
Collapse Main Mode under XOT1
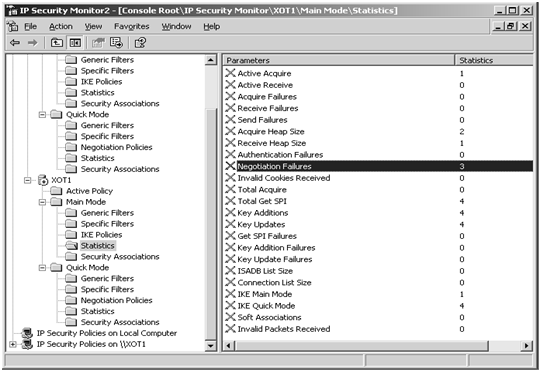pos(42,202)
